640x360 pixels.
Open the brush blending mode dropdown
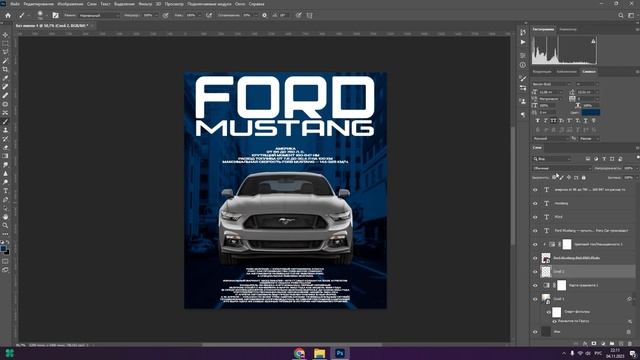click(x=99, y=16)
